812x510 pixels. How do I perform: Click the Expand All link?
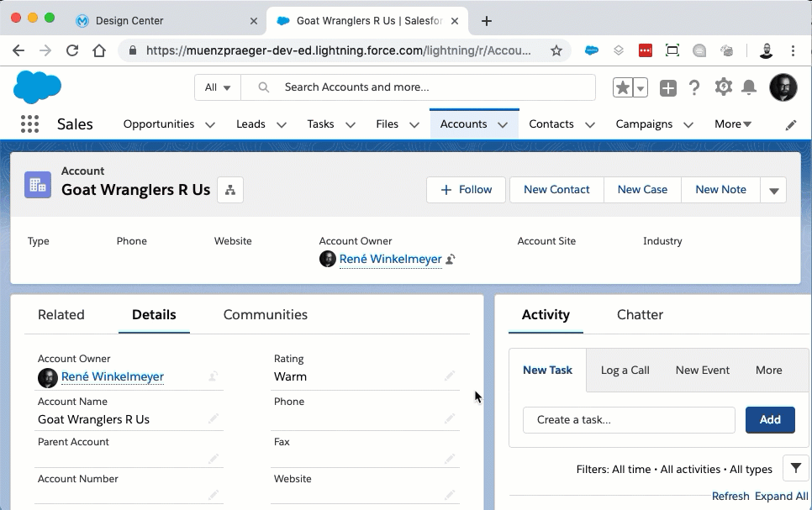click(x=781, y=496)
